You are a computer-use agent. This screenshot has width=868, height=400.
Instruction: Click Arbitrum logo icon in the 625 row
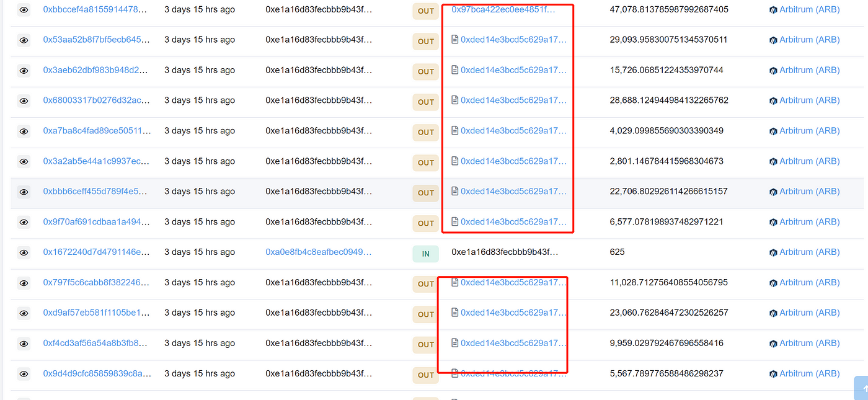pyautogui.click(x=773, y=252)
